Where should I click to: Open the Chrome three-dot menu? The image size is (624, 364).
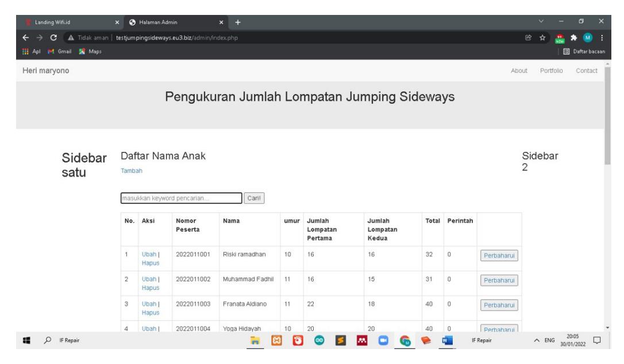(602, 38)
